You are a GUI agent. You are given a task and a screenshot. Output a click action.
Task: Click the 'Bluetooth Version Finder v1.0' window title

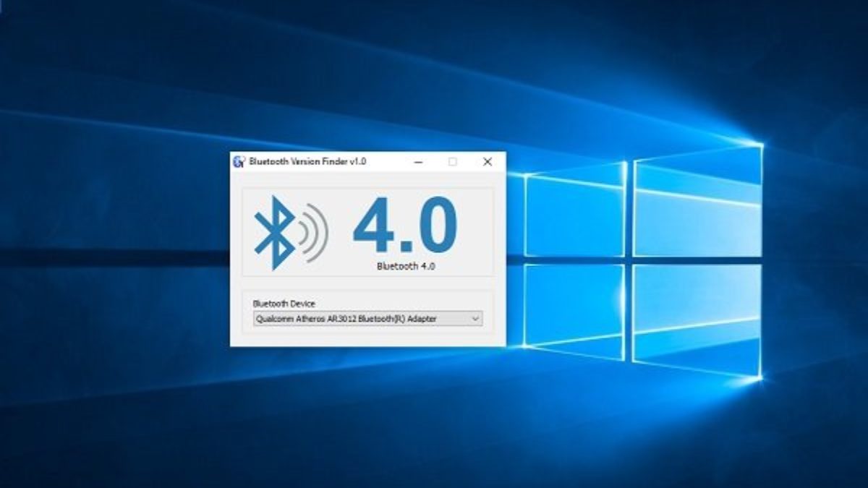307,161
